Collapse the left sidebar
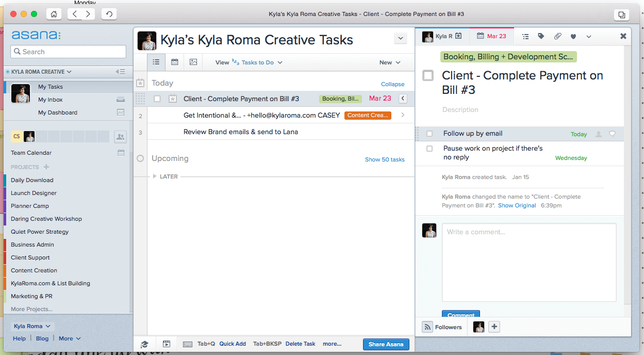The height and width of the screenshot is (355, 644). [120, 72]
